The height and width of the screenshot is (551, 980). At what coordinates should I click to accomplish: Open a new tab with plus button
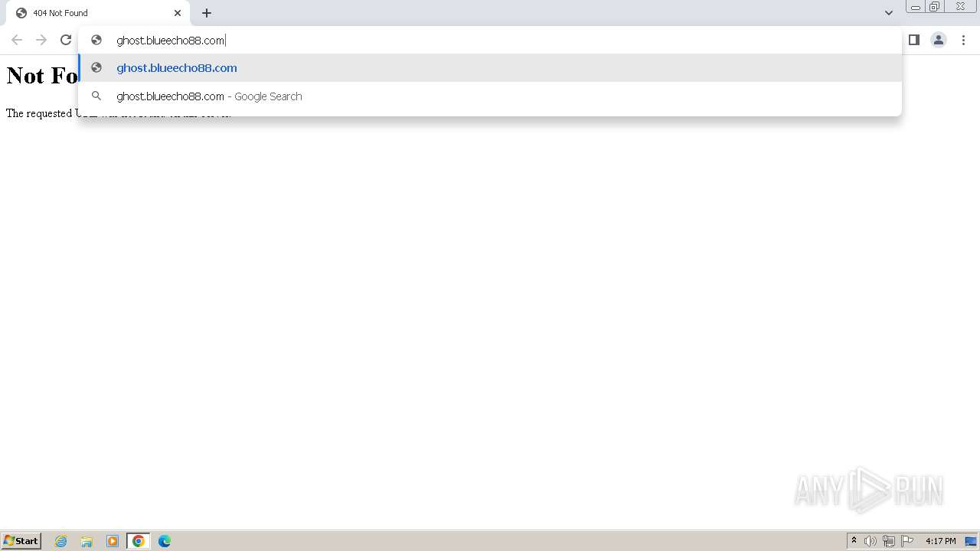pos(207,13)
